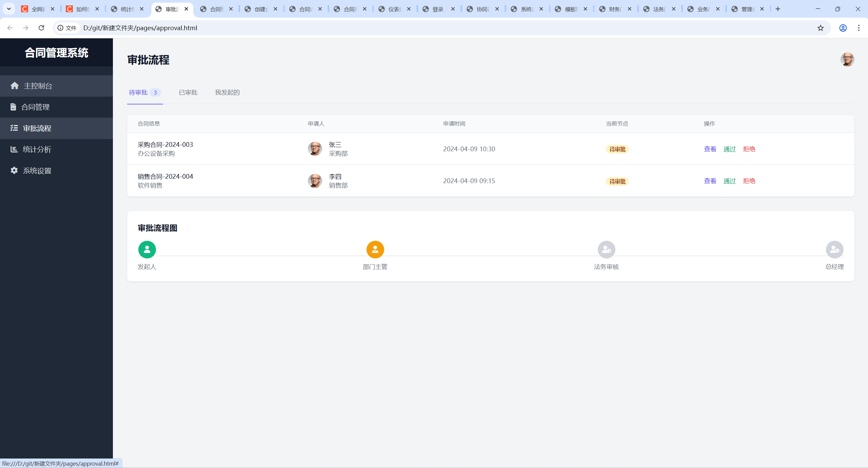Image resolution: width=868 pixels, height=468 pixels.
Task: Click the user avatar at top right
Action: (x=847, y=59)
